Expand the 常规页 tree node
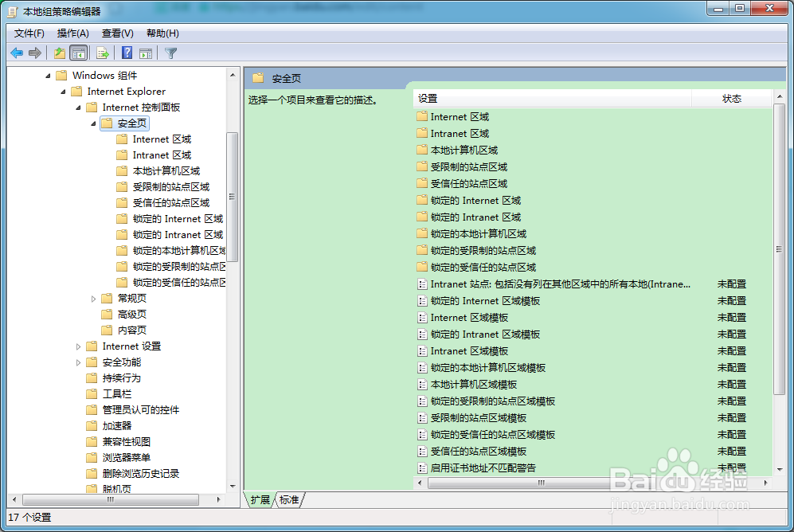The image size is (794, 532). pos(94,299)
